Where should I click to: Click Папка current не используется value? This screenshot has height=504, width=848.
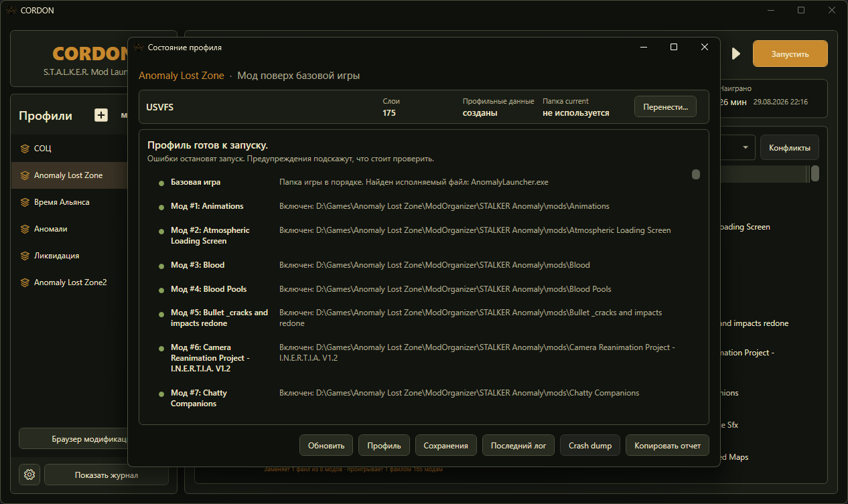tap(576, 113)
